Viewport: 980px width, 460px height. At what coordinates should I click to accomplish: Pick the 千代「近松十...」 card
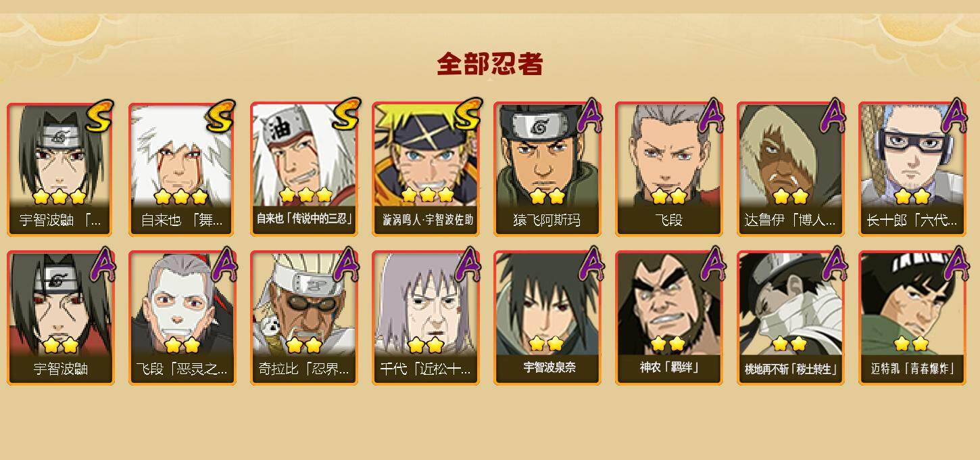pyautogui.click(x=425, y=318)
